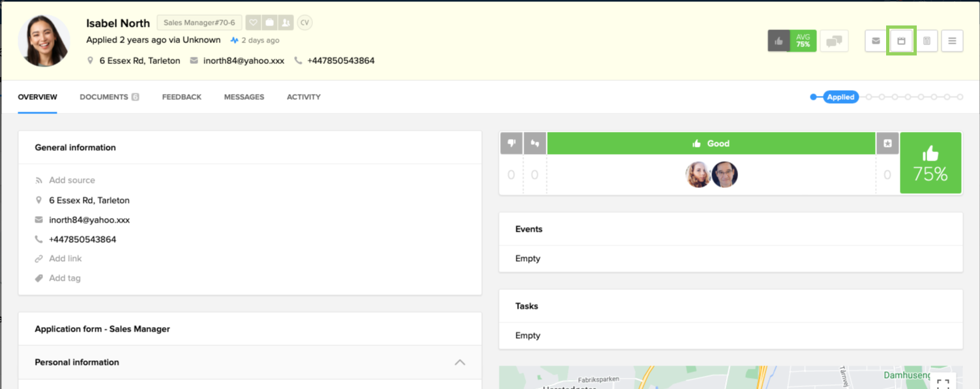The width and height of the screenshot is (980, 389).
Task: Click the people icon in the candidate header
Action: (285, 23)
